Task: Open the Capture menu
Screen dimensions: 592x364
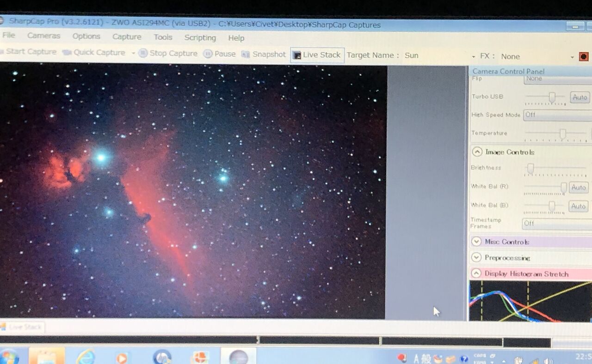Action: [127, 37]
